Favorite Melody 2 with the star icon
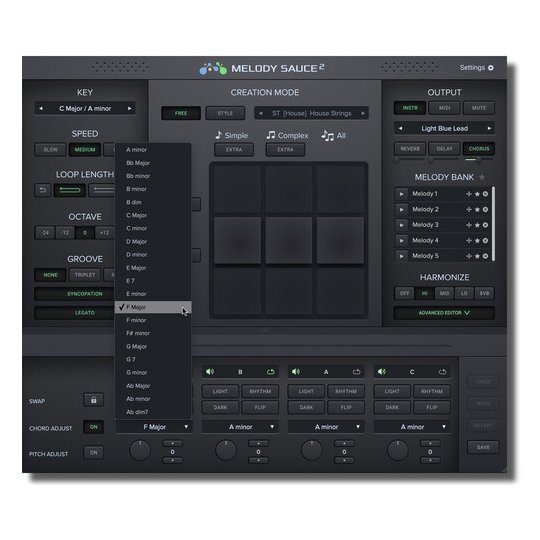540x540 pixels. pos(477,209)
